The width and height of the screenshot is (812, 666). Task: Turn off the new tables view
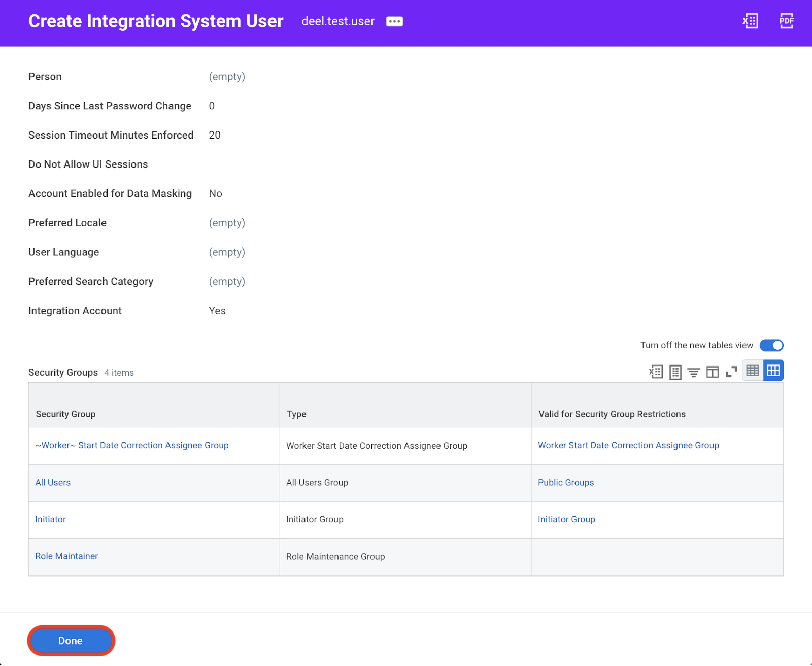[771, 345]
